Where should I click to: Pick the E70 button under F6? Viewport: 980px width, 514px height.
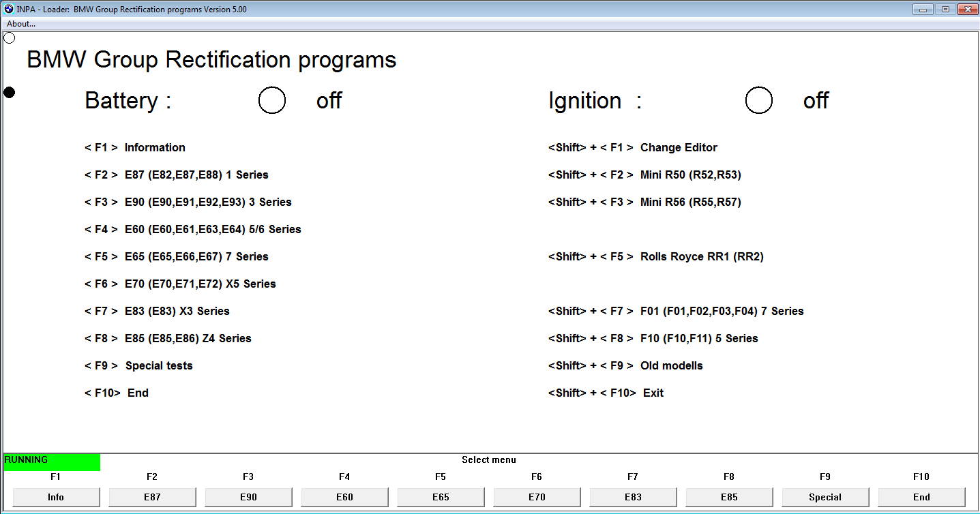click(x=537, y=497)
